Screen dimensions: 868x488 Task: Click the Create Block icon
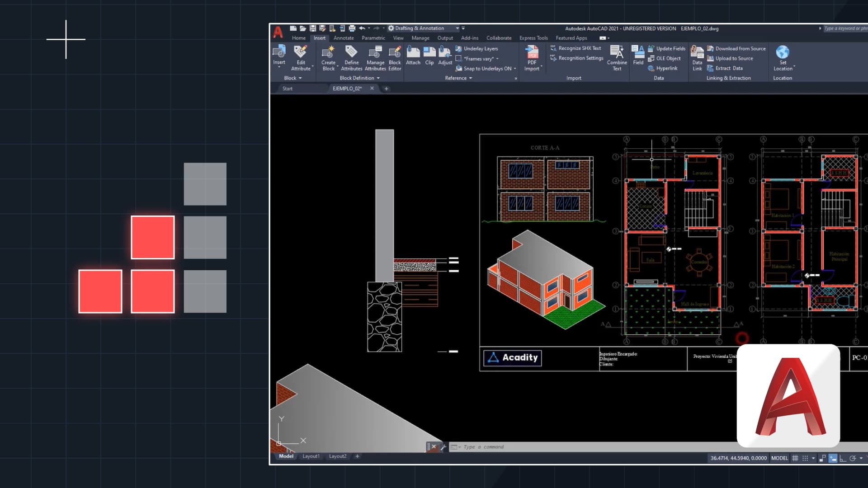point(328,52)
